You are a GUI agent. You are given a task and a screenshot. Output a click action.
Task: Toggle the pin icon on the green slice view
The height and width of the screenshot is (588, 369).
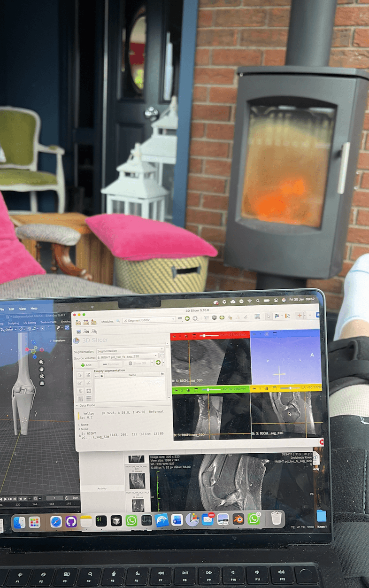click(x=176, y=390)
